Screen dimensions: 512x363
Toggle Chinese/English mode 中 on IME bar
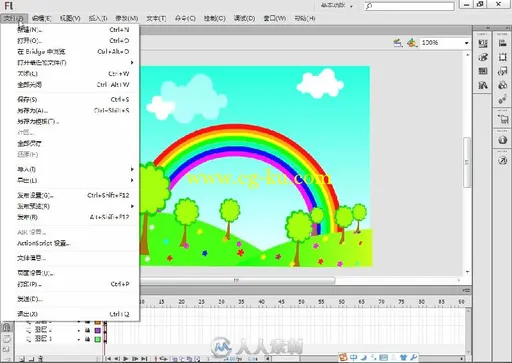[x=354, y=357]
